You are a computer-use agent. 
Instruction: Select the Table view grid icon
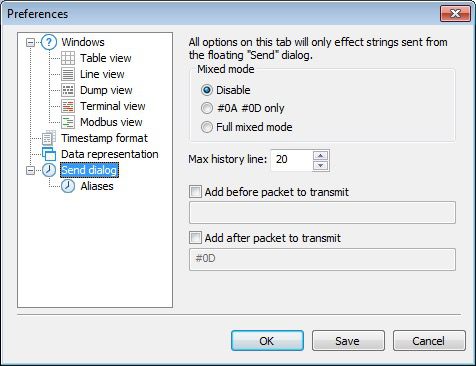tap(68, 58)
